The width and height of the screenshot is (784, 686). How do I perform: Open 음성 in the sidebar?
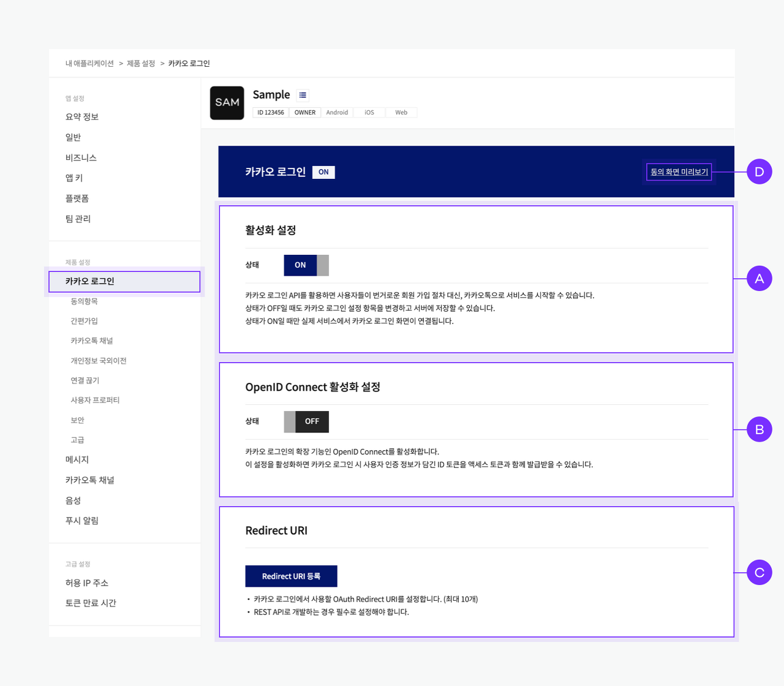pos(73,500)
